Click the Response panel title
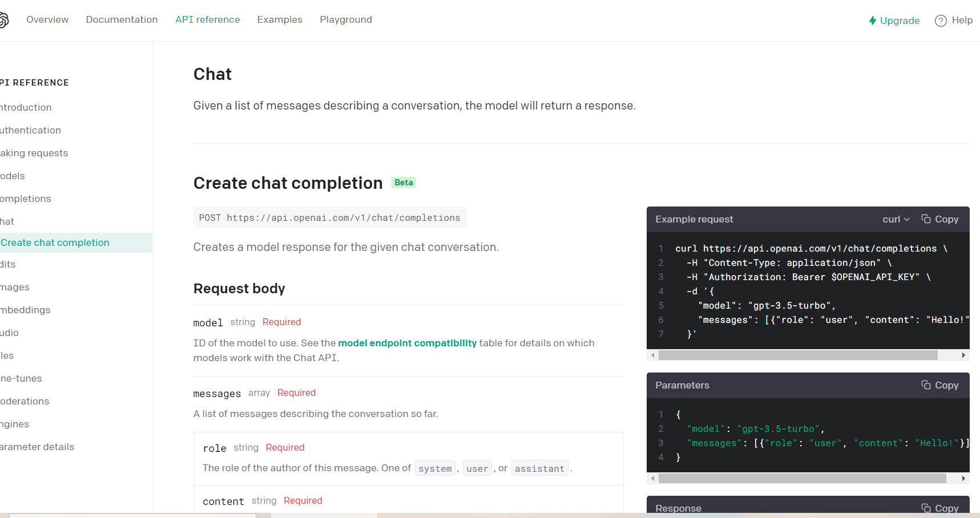 [x=678, y=508]
